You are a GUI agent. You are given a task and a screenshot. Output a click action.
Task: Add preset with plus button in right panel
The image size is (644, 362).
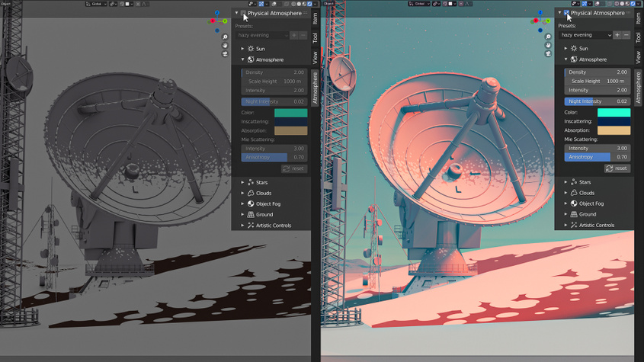tap(617, 35)
